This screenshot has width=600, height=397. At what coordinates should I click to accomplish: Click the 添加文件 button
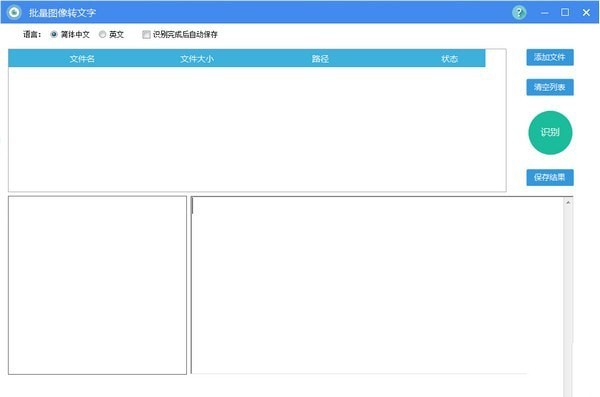(x=550, y=57)
